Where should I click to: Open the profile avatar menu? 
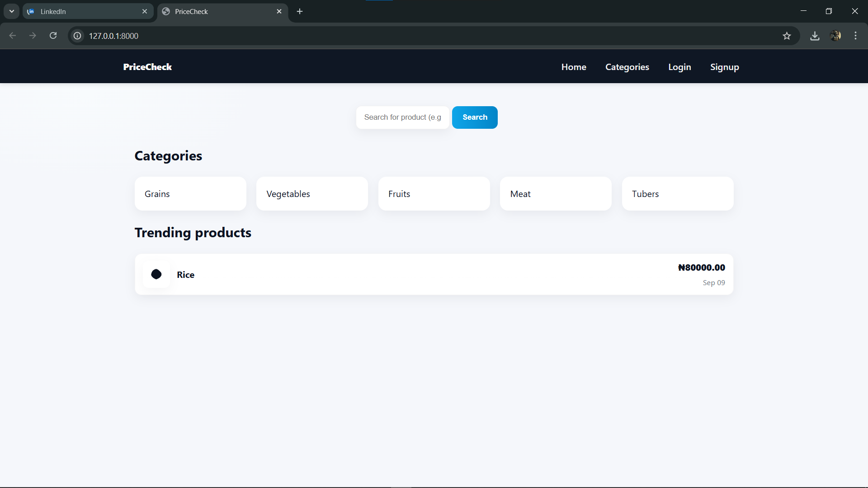(835, 36)
